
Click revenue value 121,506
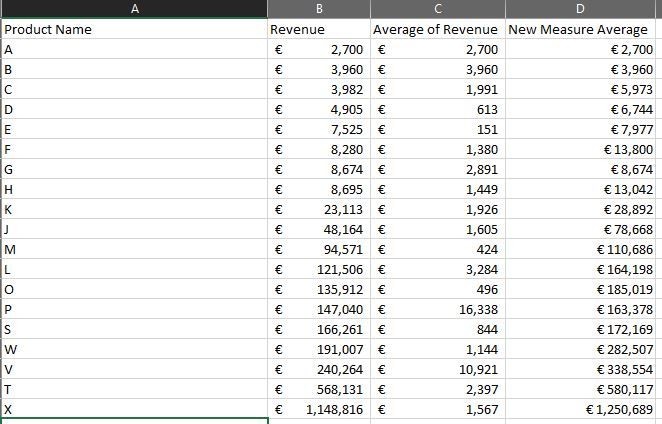319,269
